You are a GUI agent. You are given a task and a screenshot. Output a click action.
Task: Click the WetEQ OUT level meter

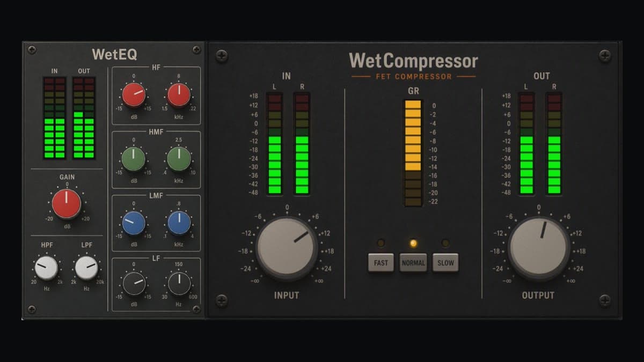point(84,118)
